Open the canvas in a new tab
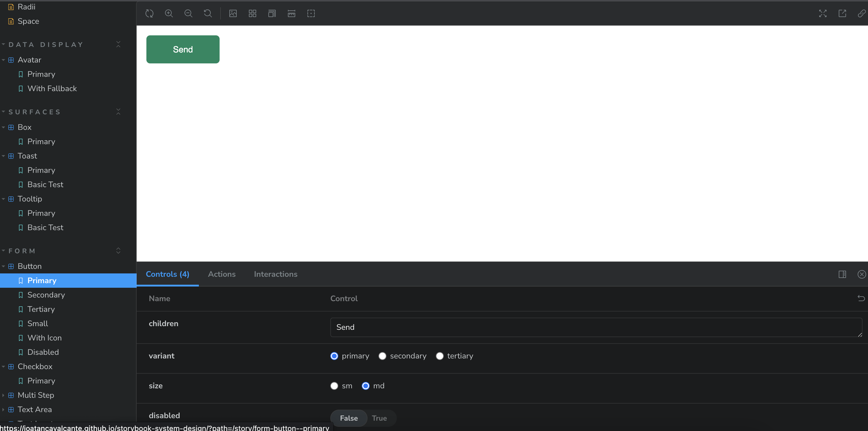Viewport: 868px width, 431px height. click(x=843, y=13)
